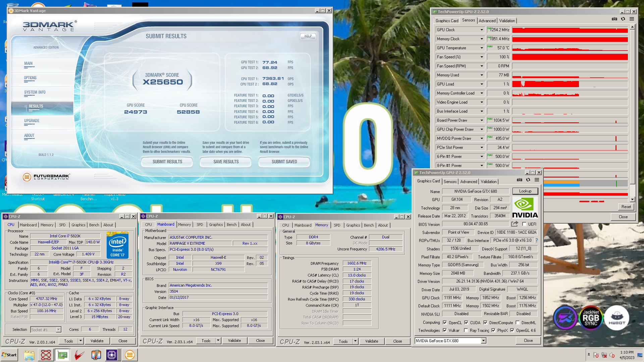Switch to Validation tab in GPU-Z Graphics Card window
The height and width of the screenshot is (362, 644).
pos(488,182)
